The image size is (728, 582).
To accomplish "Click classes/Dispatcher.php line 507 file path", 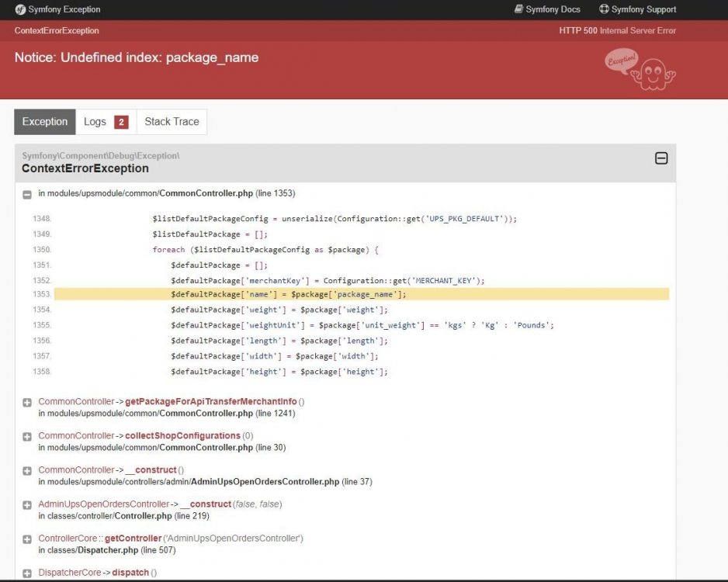I will coord(107,550).
